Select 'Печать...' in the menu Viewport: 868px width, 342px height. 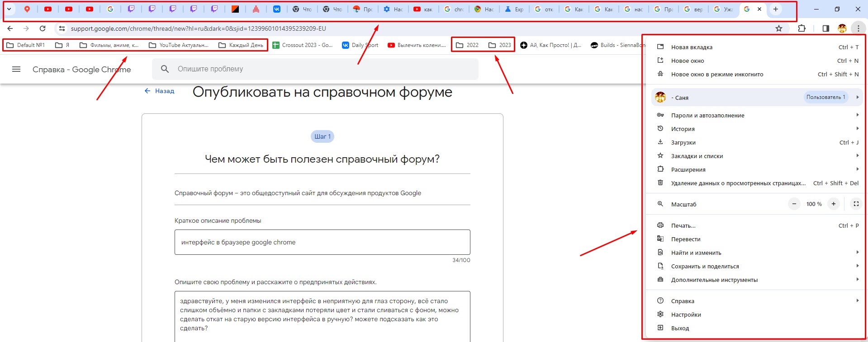757,225
